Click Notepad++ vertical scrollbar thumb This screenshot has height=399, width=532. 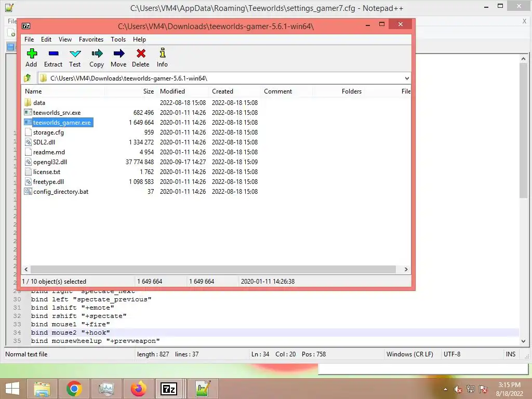coord(523,130)
